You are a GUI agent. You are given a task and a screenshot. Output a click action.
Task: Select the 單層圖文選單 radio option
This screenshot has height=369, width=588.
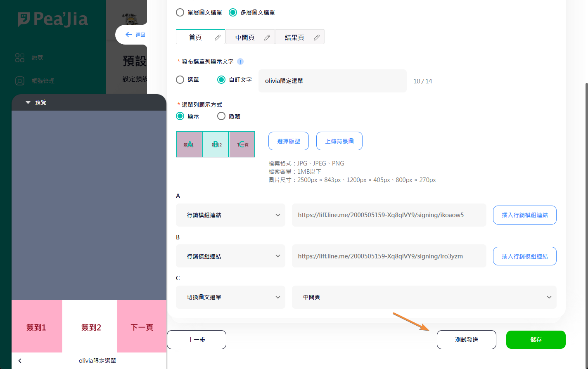pos(180,12)
